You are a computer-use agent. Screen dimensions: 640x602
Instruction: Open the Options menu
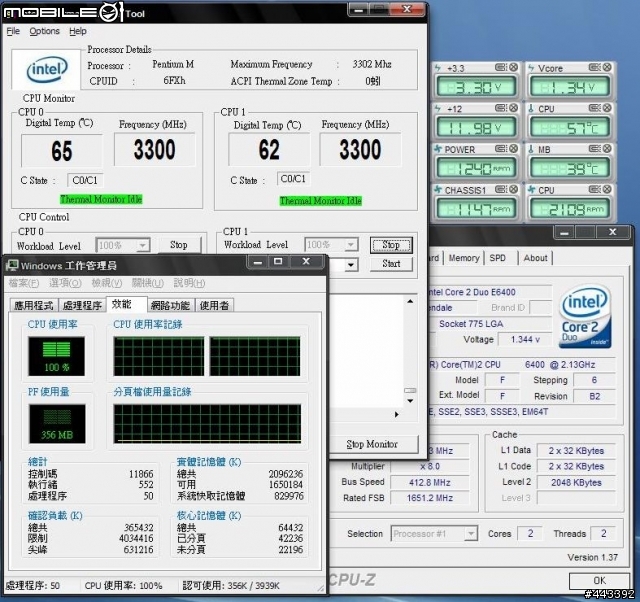(x=44, y=31)
